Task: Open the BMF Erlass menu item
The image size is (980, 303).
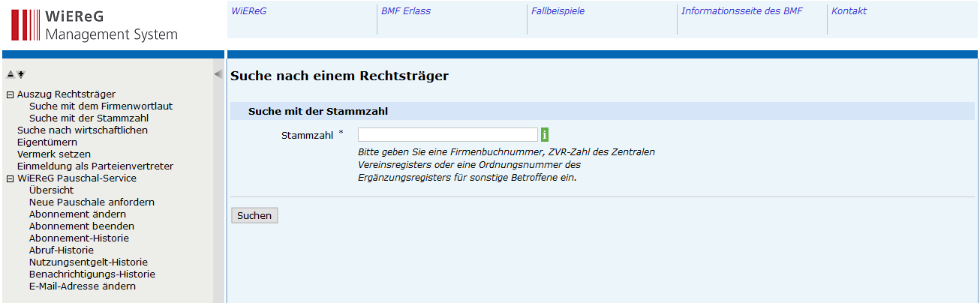Action: click(x=406, y=11)
